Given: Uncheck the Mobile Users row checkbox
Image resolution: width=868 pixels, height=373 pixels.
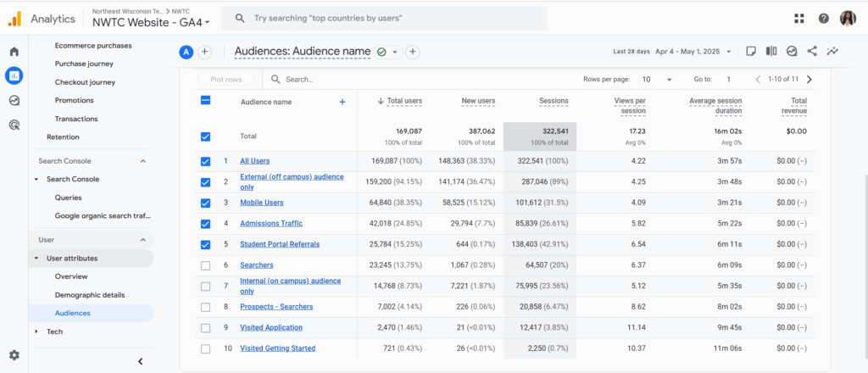Looking at the screenshot, I should pos(205,203).
